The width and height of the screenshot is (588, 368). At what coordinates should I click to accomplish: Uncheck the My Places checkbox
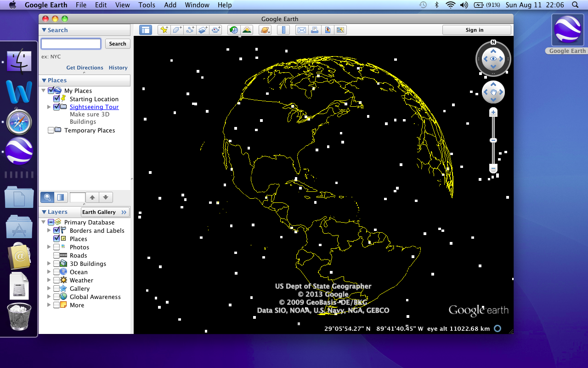(51, 91)
